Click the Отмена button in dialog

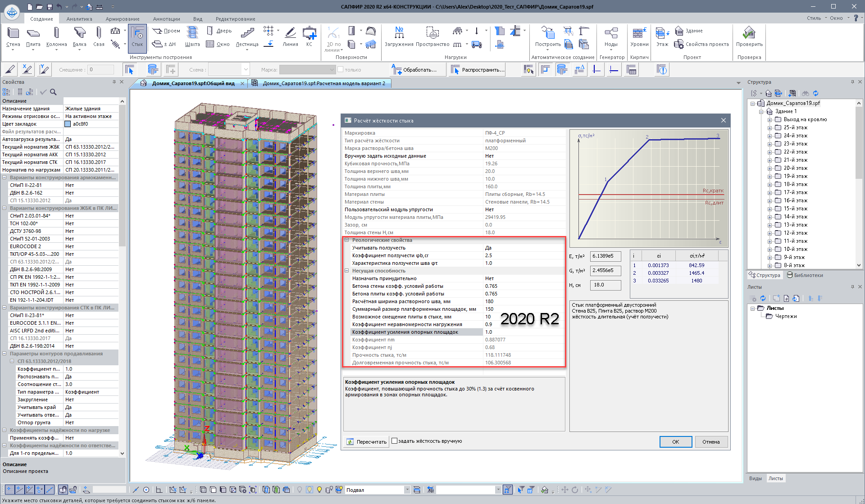pyautogui.click(x=710, y=442)
